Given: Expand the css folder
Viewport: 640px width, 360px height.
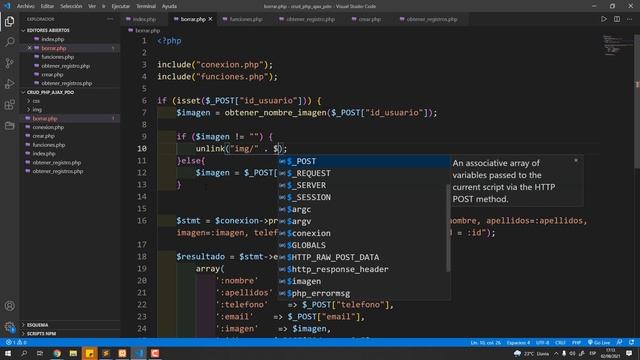Looking at the screenshot, I should point(36,101).
